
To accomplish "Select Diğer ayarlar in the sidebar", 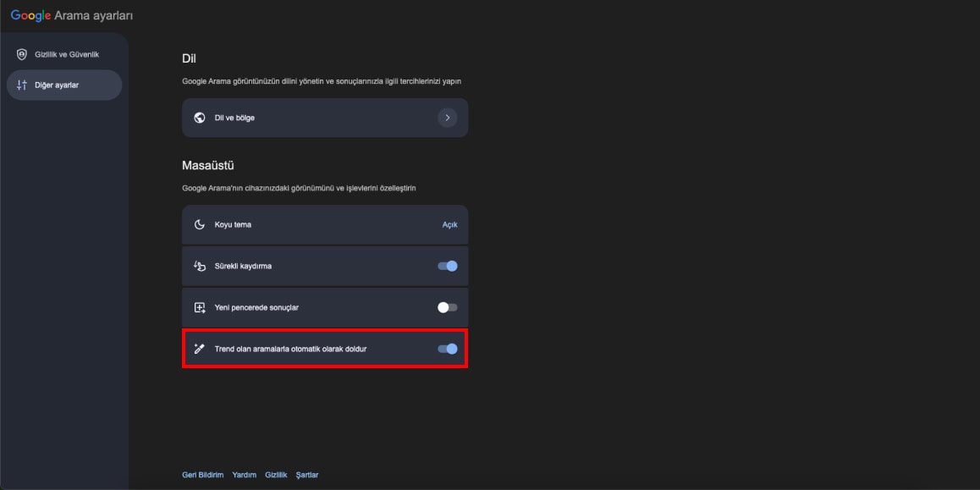I will 64,85.
